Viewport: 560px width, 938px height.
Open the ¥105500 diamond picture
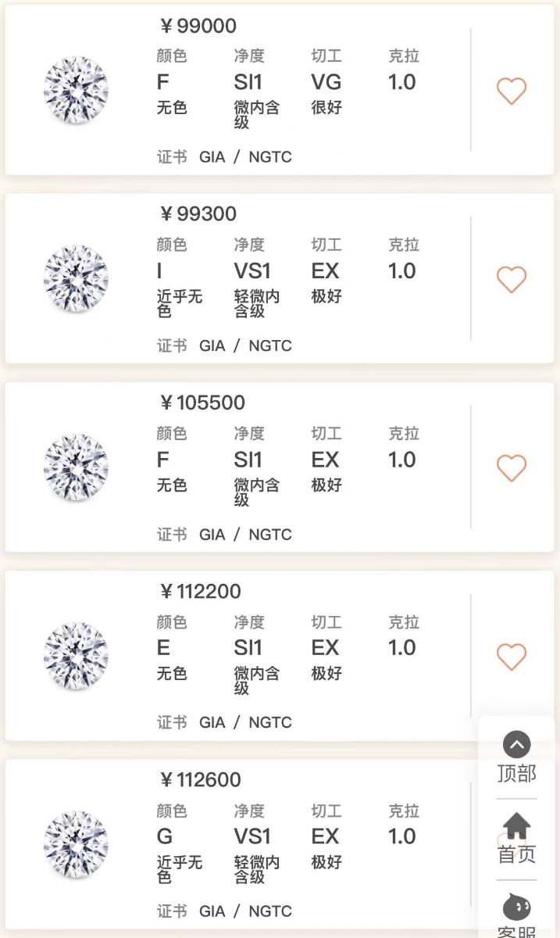coord(76,467)
